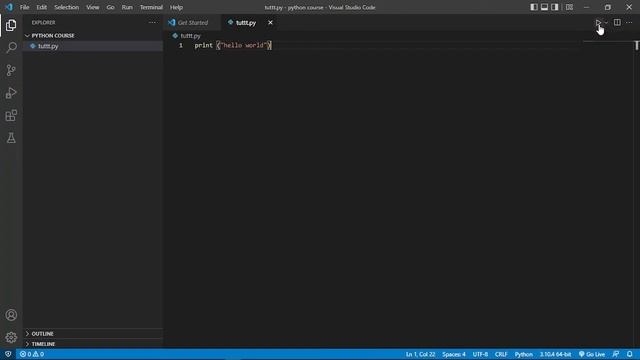Open the Search view in activity bar
640x360 pixels.
(x=11, y=48)
